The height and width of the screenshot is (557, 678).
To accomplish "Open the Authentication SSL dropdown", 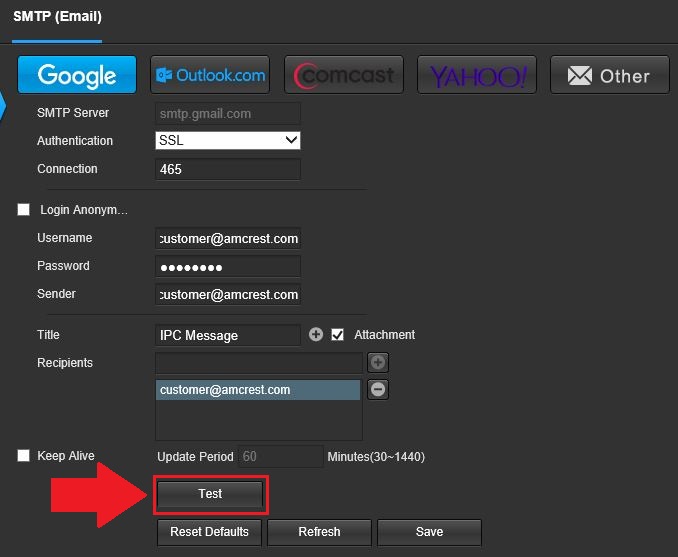I will coord(228,141).
